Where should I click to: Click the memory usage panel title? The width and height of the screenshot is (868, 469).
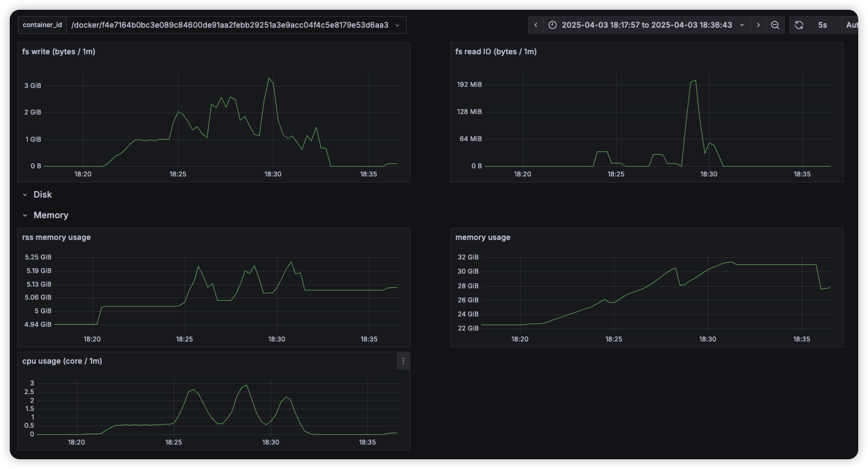click(483, 237)
